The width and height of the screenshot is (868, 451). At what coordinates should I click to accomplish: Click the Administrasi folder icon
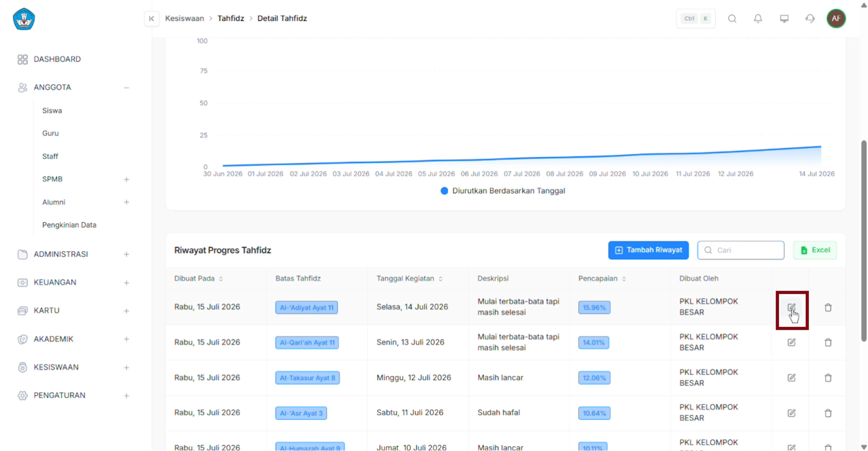coord(23,254)
